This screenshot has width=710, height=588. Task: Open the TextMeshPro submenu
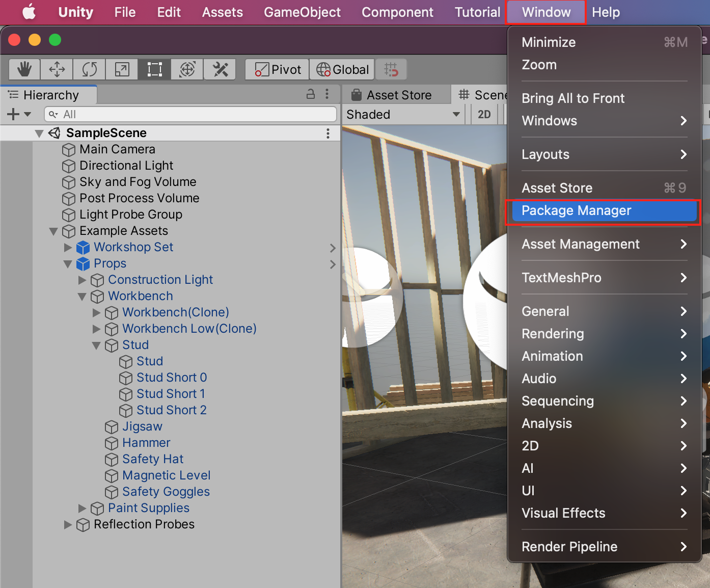[x=604, y=278]
